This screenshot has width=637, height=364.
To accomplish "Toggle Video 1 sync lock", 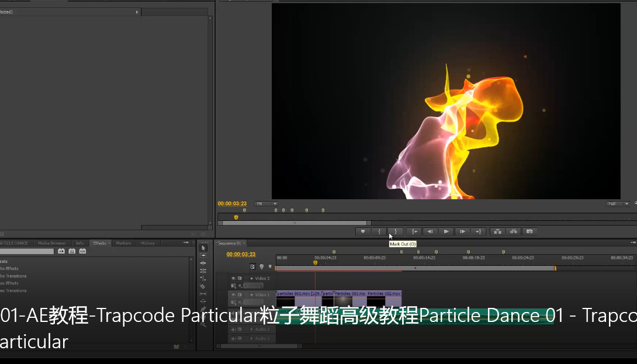I will point(240,295).
